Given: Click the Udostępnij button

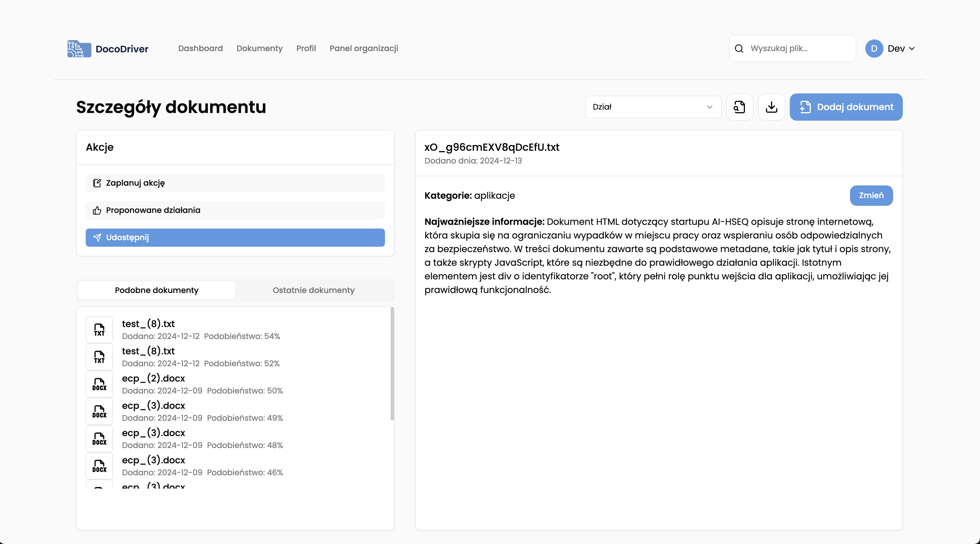Looking at the screenshot, I should point(235,237).
